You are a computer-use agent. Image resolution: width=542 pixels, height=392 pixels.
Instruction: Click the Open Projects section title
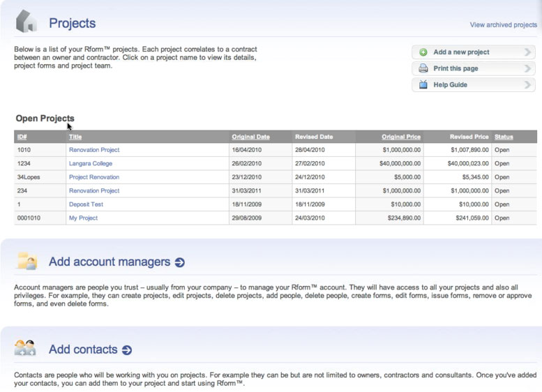(45, 118)
